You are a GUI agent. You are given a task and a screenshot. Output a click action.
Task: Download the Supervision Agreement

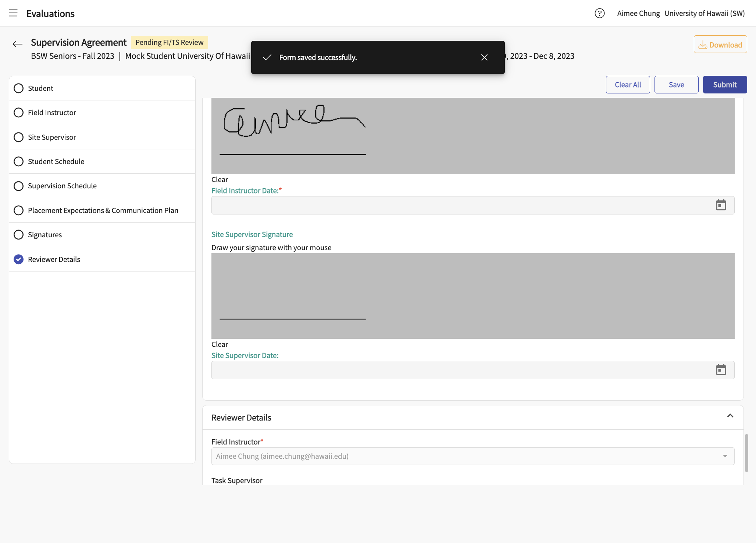click(720, 45)
